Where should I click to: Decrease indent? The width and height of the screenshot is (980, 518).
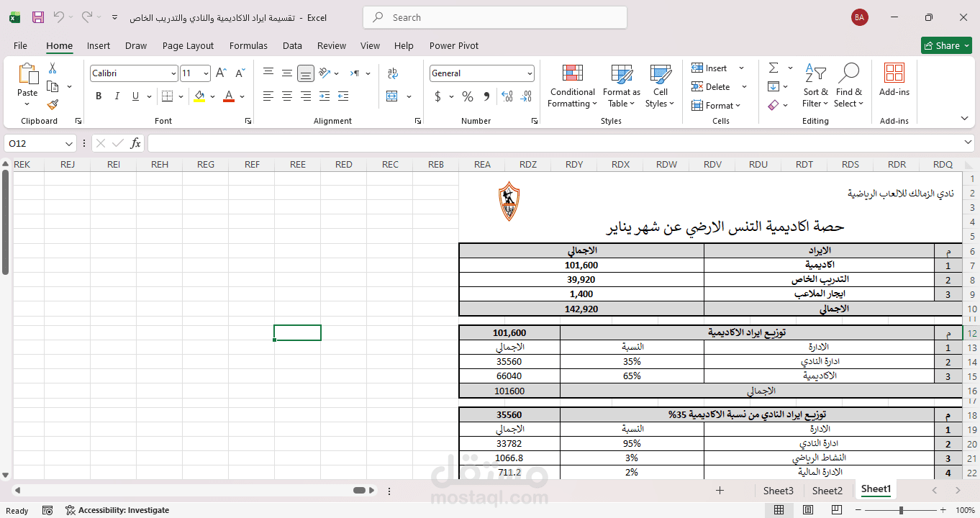325,96
